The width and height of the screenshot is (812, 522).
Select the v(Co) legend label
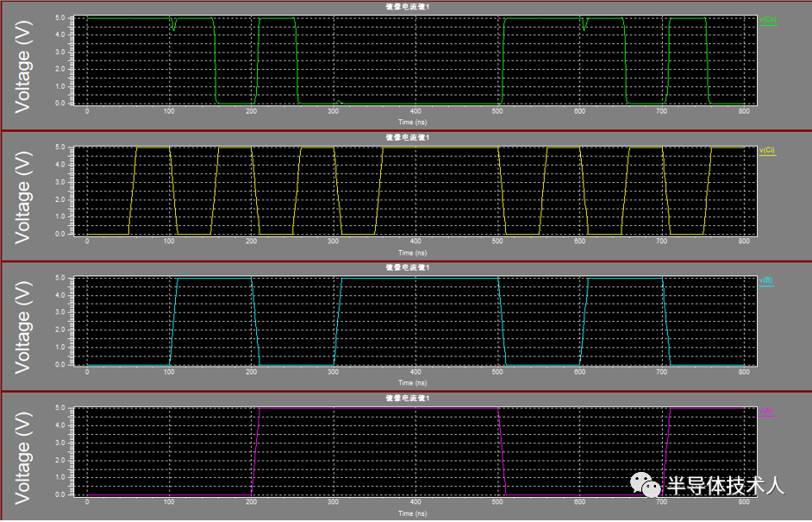[768, 20]
